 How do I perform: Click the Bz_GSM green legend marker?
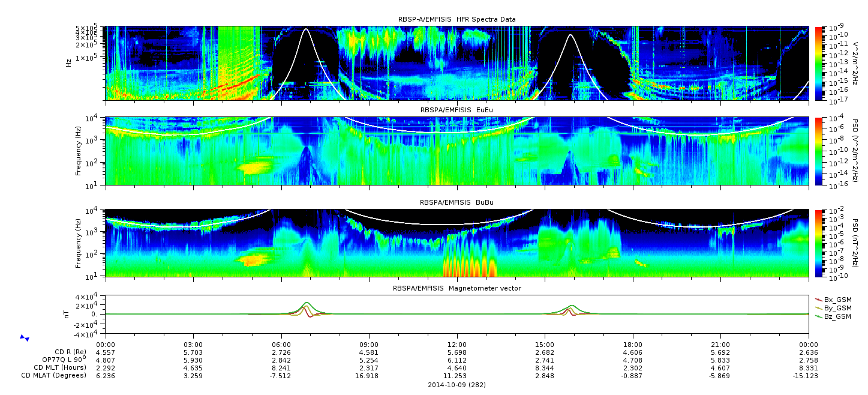pyautogui.click(x=819, y=316)
